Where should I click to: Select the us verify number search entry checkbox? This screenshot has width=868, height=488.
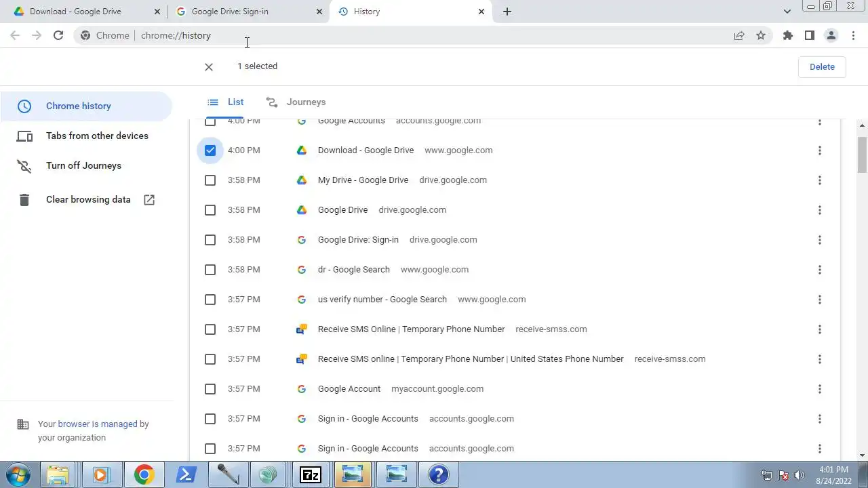210,300
